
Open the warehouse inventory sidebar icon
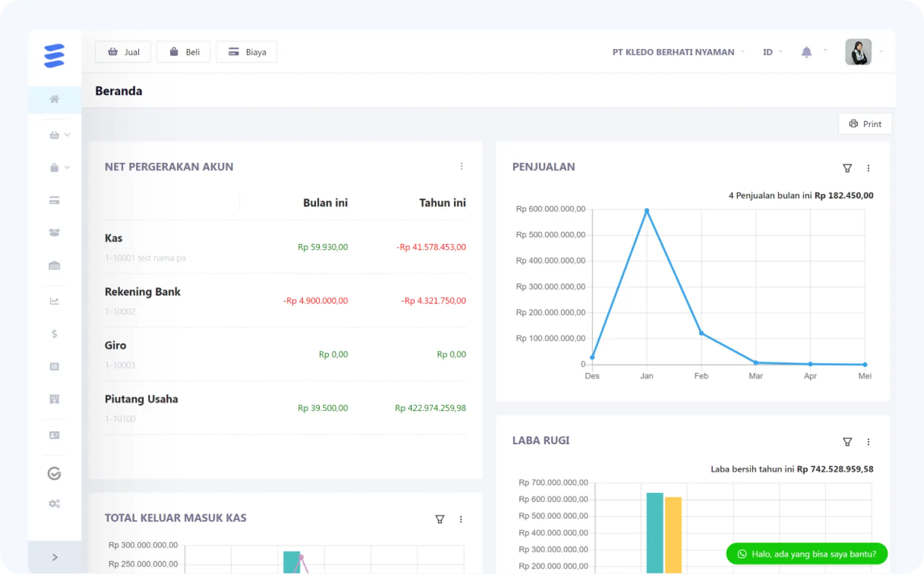point(54,265)
